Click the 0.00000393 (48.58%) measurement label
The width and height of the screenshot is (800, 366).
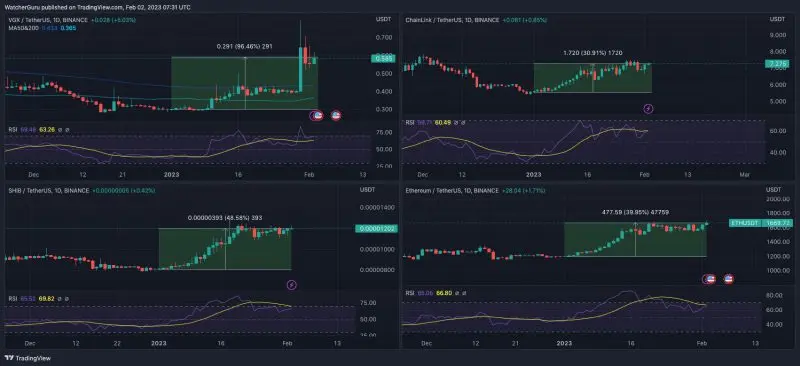coord(225,217)
